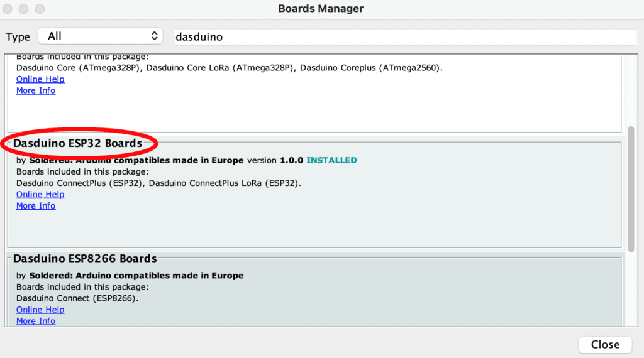Click the window's red close button
Viewport: 644px width, 358px height.
point(8,9)
